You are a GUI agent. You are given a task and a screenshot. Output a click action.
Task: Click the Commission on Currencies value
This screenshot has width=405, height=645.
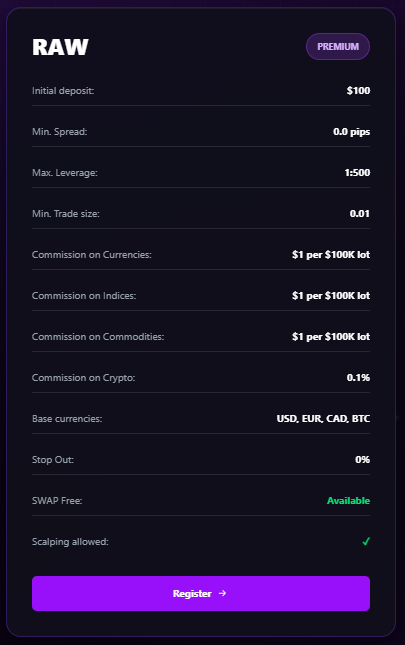(x=331, y=255)
